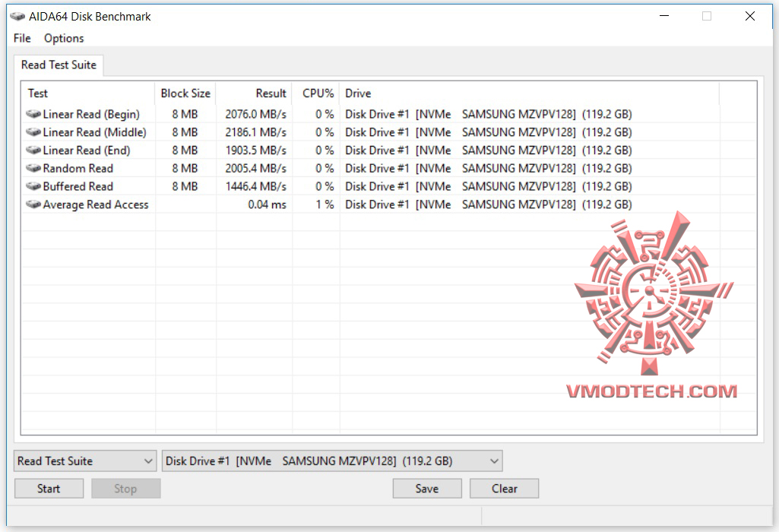Save the benchmark results
Image resolution: width=779 pixels, height=532 pixels.
tap(427, 489)
